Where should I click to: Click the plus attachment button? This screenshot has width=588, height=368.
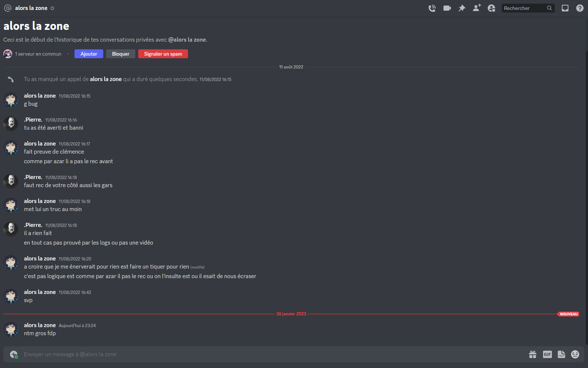point(14,354)
